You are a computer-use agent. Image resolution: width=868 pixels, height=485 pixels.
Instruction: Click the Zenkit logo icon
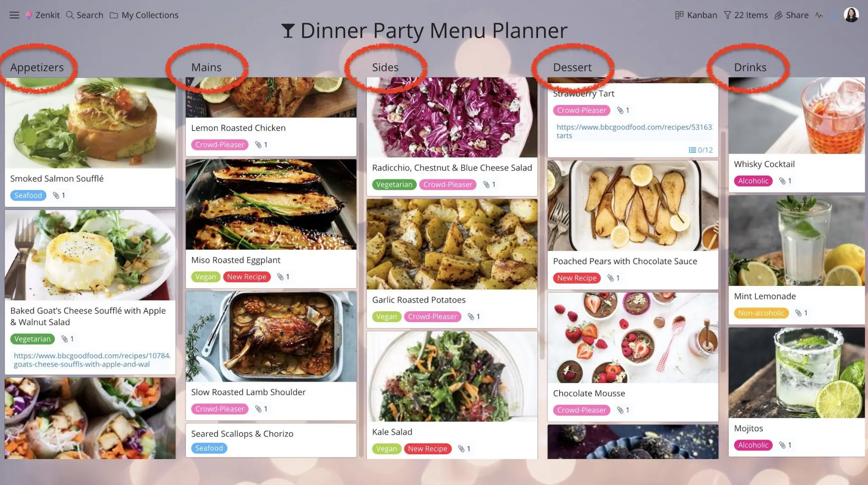29,15
